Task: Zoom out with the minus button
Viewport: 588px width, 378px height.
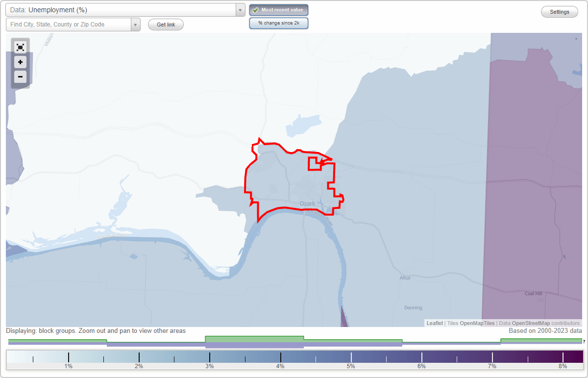Action: (20, 76)
